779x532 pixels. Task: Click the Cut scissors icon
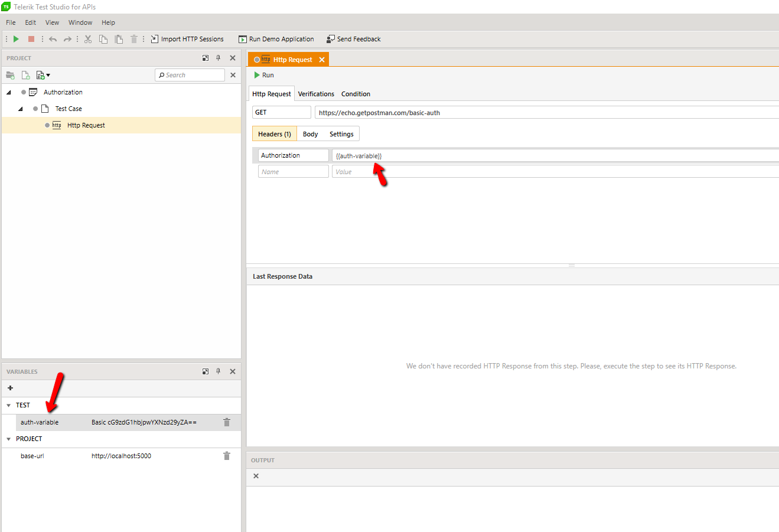click(x=88, y=39)
